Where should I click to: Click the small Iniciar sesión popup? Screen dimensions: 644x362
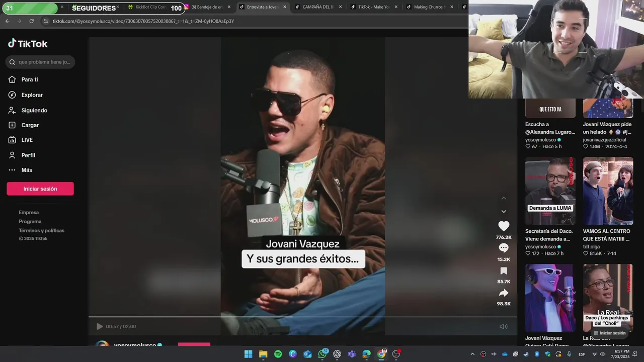click(609, 333)
